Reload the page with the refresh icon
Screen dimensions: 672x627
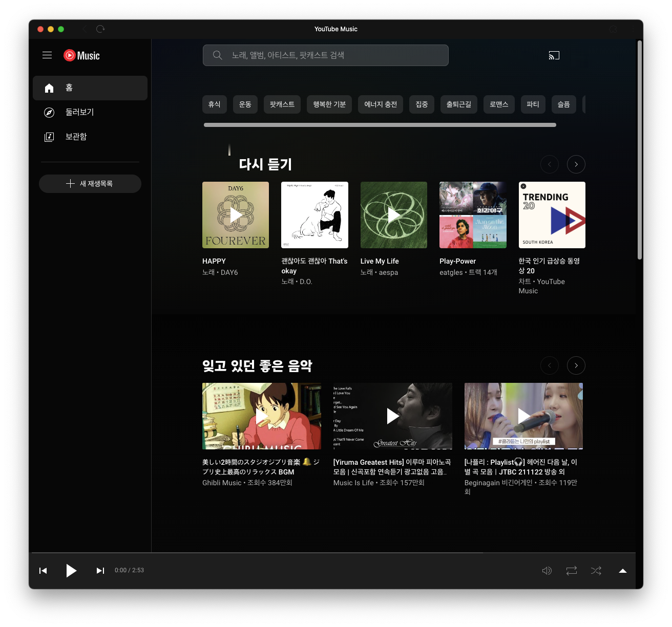tap(100, 29)
